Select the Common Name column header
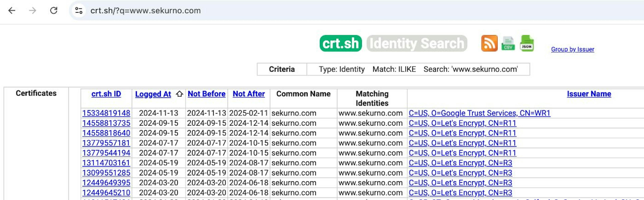The height and width of the screenshot is (200, 644). [x=303, y=94]
